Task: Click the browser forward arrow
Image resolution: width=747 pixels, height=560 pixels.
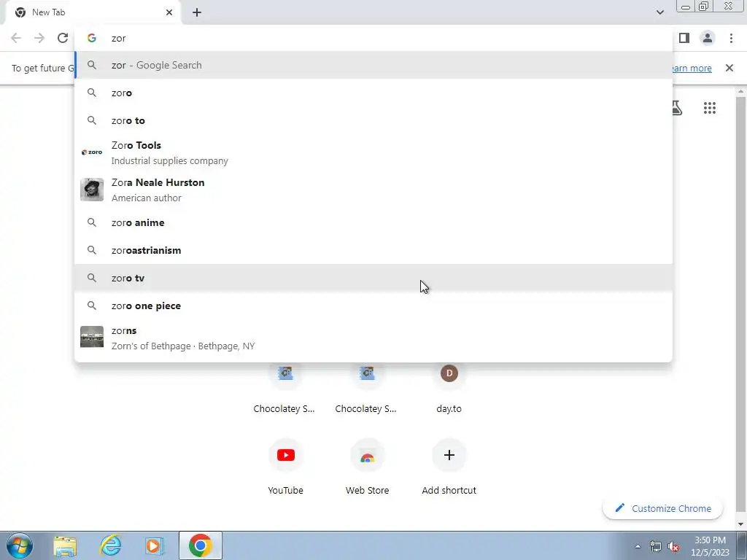Action: click(39, 38)
